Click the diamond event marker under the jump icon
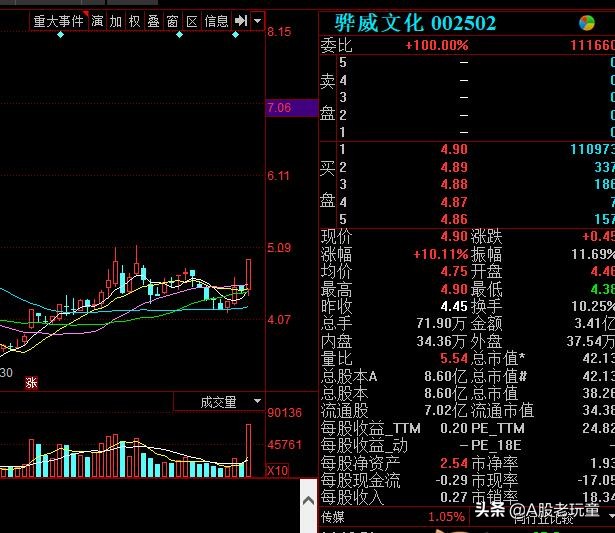The image size is (615, 533). pyautogui.click(x=235, y=35)
